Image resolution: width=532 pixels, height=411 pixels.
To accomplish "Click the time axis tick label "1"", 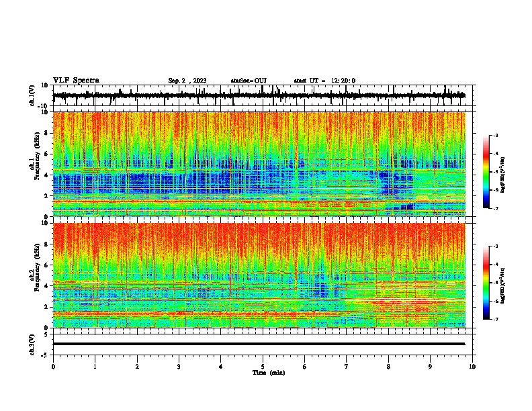I will 95,367.
